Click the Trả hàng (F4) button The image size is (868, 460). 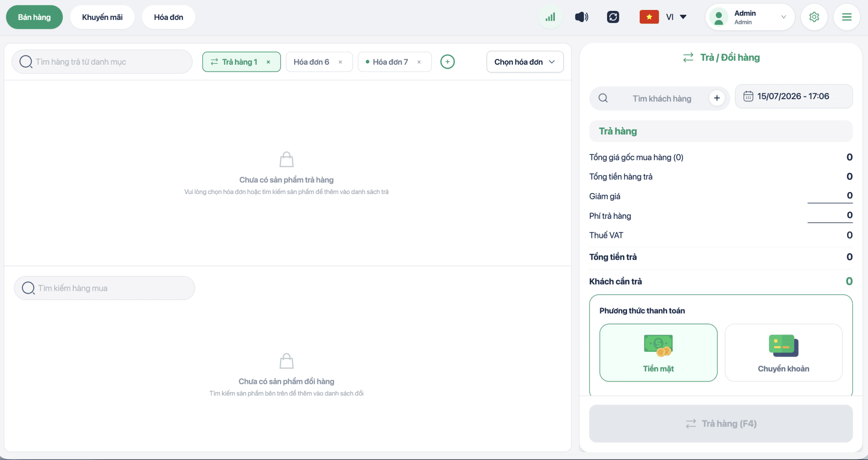721,423
